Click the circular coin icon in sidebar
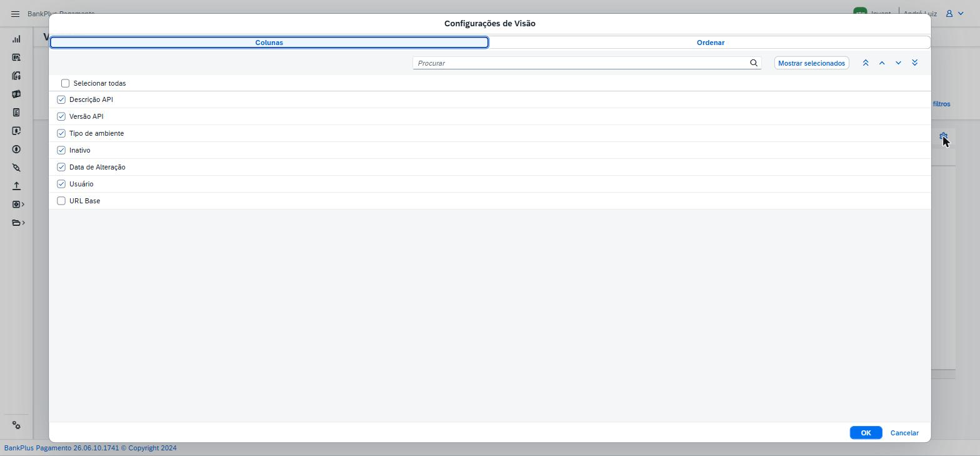This screenshot has width=980, height=456. click(x=16, y=149)
